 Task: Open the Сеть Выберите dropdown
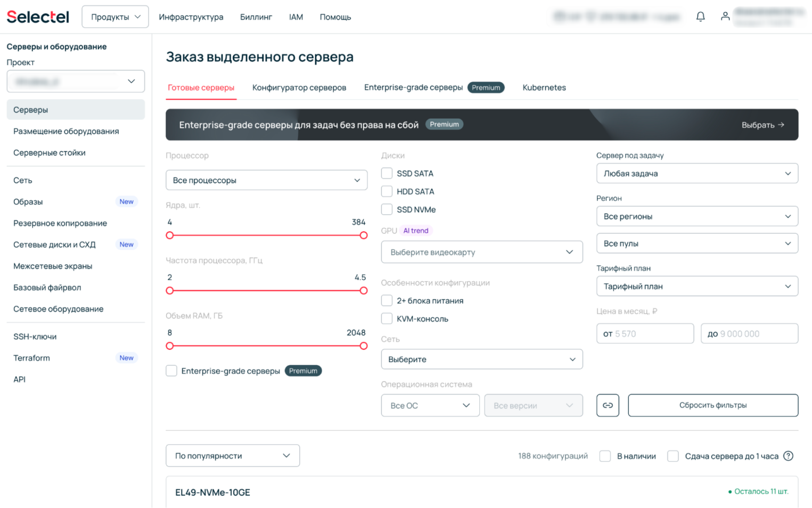click(x=482, y=359)
